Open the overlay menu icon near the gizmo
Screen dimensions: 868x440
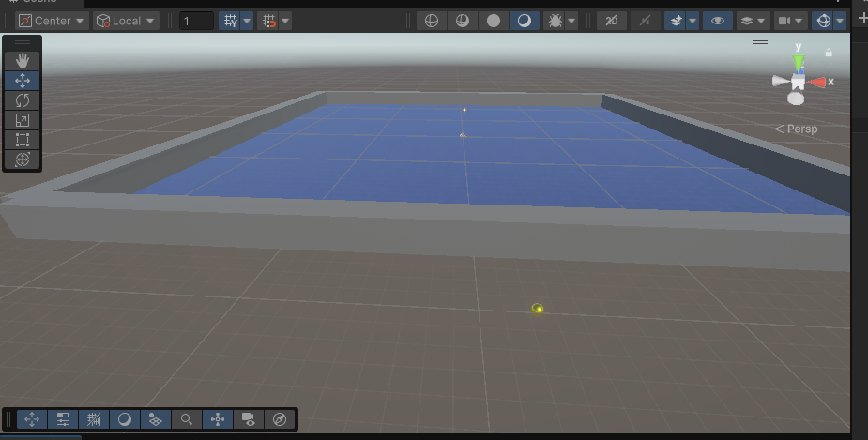tap(760, 42)
